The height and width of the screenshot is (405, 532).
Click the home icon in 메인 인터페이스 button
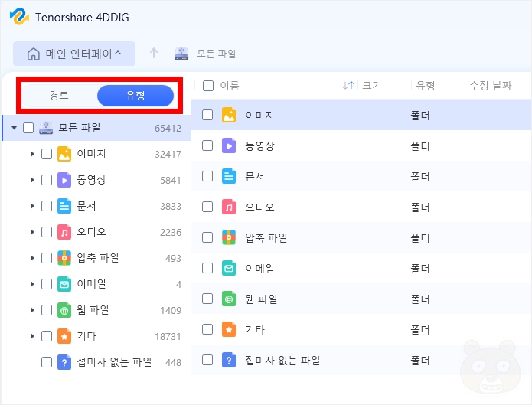[33, 54]
